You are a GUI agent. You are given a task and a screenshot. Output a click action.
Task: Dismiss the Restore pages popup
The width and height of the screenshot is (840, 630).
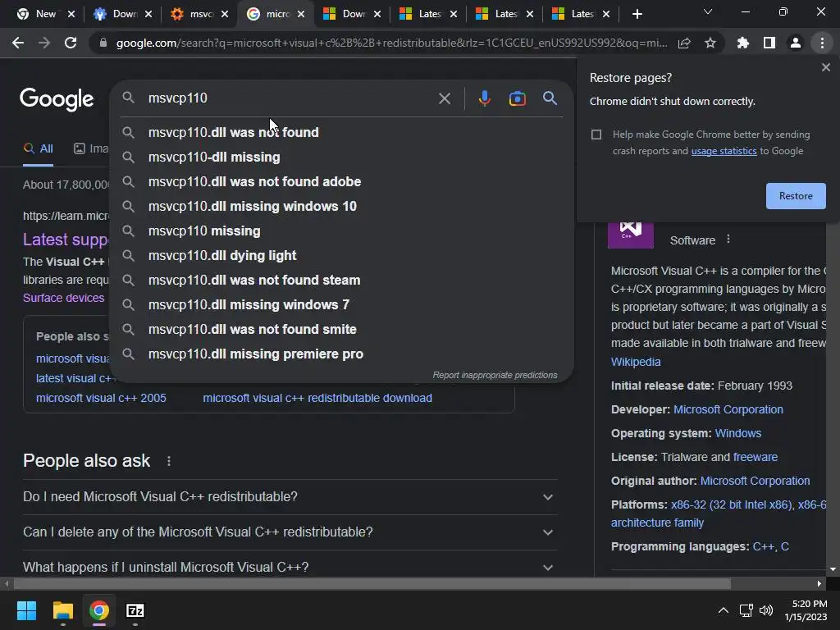825,67
